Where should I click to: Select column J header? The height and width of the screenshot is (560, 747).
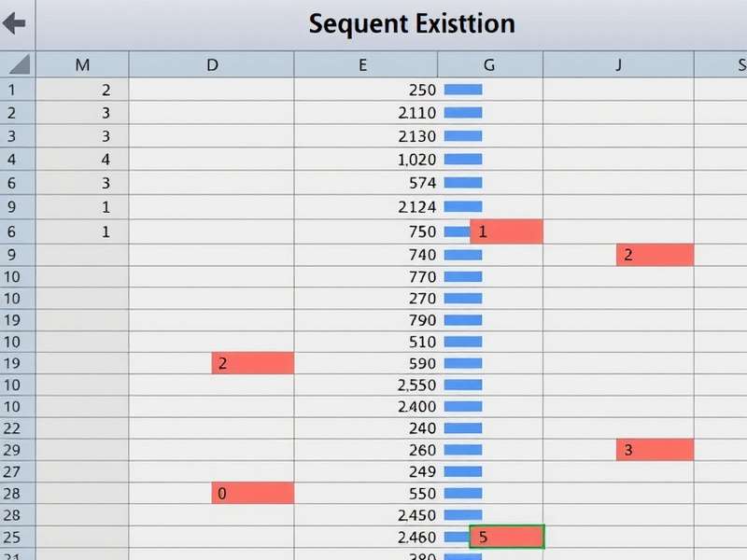(618, 65)
